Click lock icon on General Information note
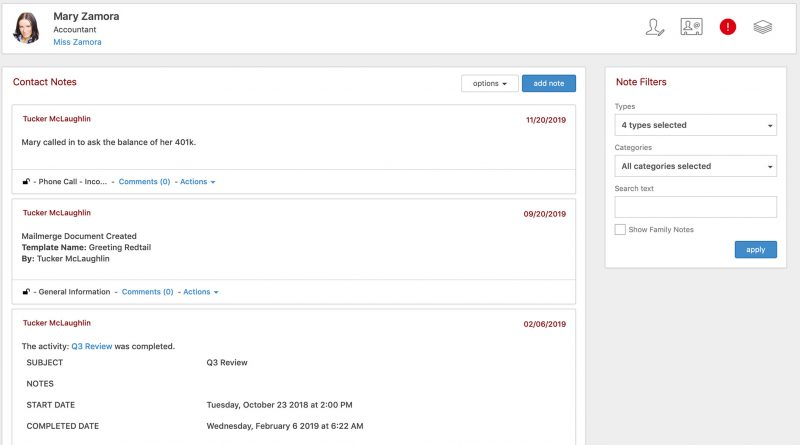 pos(26,292)
